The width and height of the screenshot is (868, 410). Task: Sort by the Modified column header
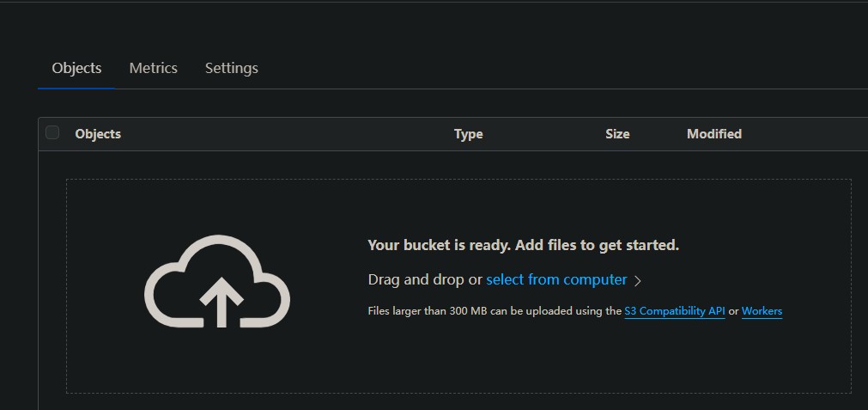713,134
